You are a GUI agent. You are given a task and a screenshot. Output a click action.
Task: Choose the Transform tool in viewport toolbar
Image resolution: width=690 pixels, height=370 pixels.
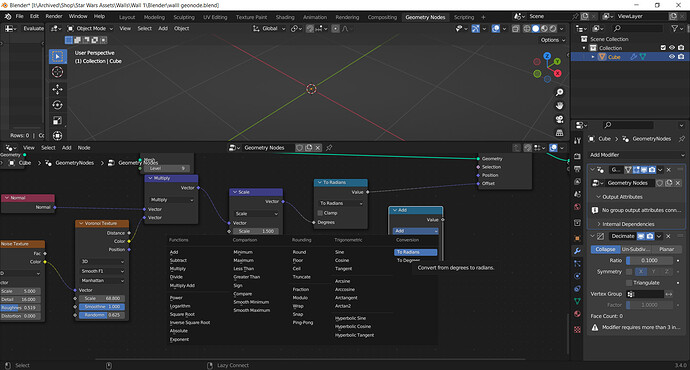pos(58,136)
